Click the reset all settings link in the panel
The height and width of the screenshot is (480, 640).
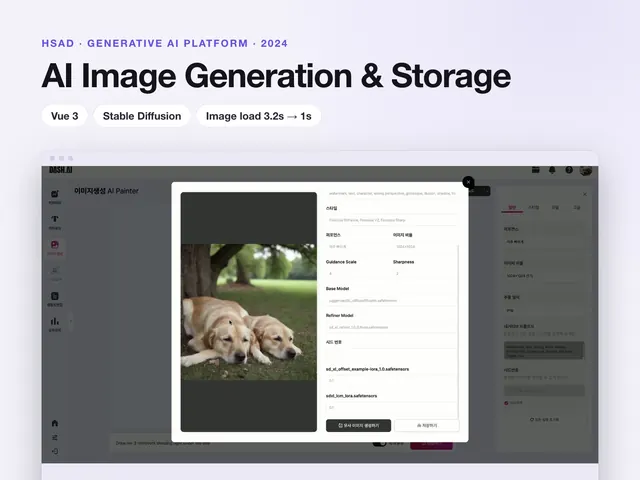coord(544,419)
